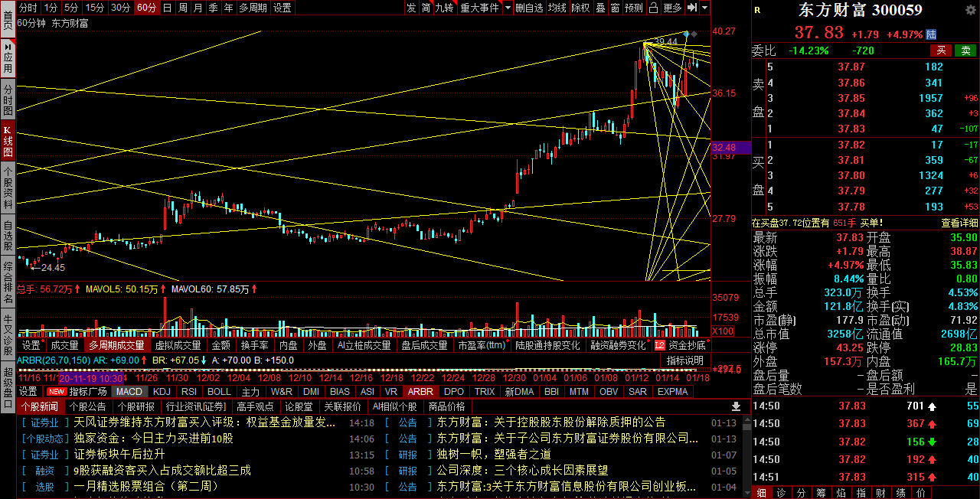The image size is (980, 499).
Task: Select the 15分 period button
Action: [95, 8]
